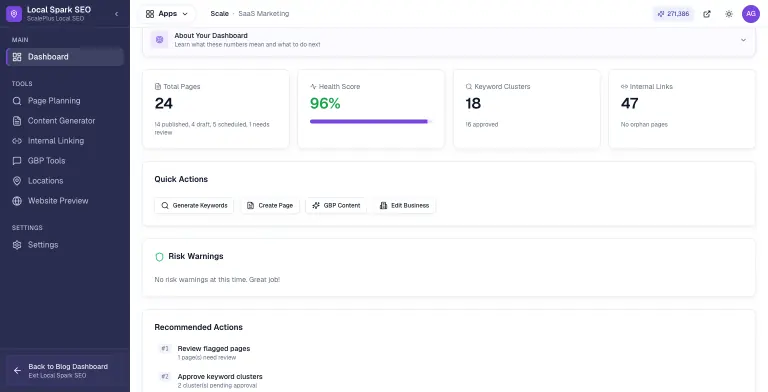
Task: Open Website Preview
Action: 65,201
